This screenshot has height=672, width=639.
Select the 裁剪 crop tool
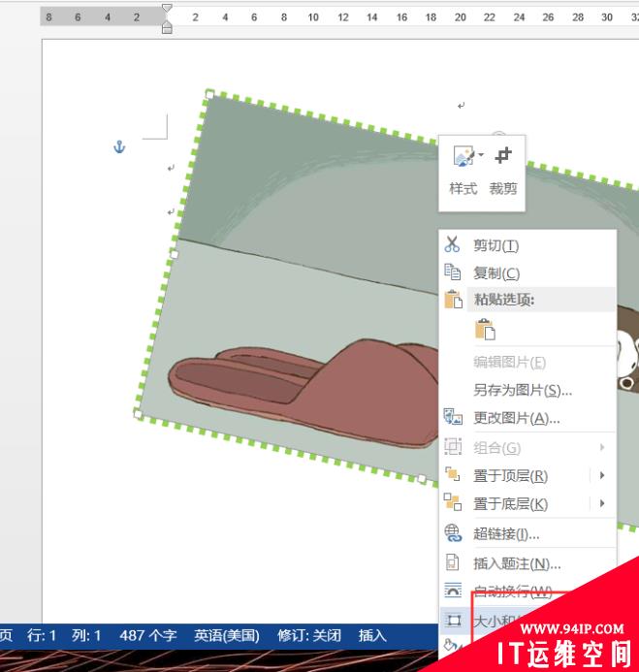pyautogui.click(x=503, y=171)
